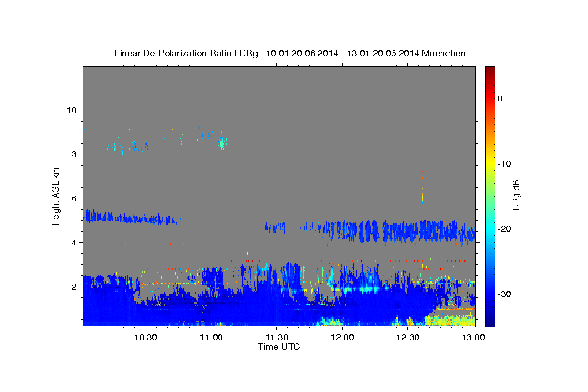Click the height tick label 2

[75, 287]
